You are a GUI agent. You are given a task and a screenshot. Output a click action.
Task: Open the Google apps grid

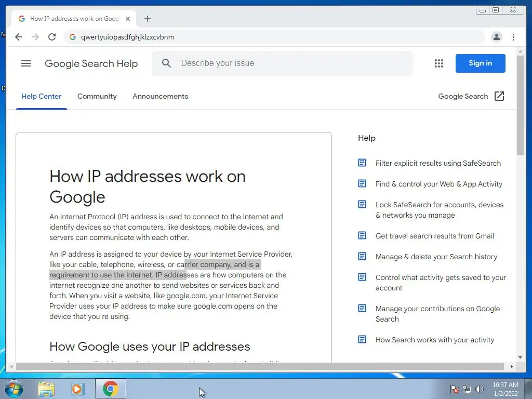click(438, 63)
